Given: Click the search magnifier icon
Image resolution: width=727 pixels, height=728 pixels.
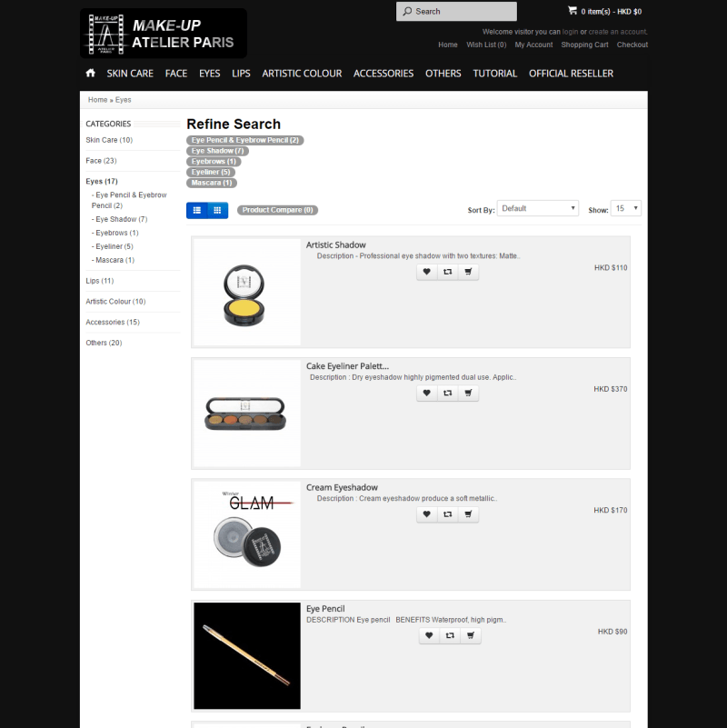Looking at the screenshot, I should [407, 11].
